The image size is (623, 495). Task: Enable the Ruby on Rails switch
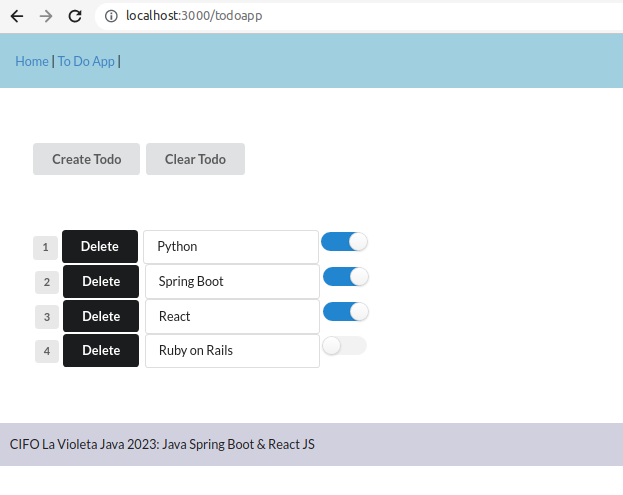[344, 346]
